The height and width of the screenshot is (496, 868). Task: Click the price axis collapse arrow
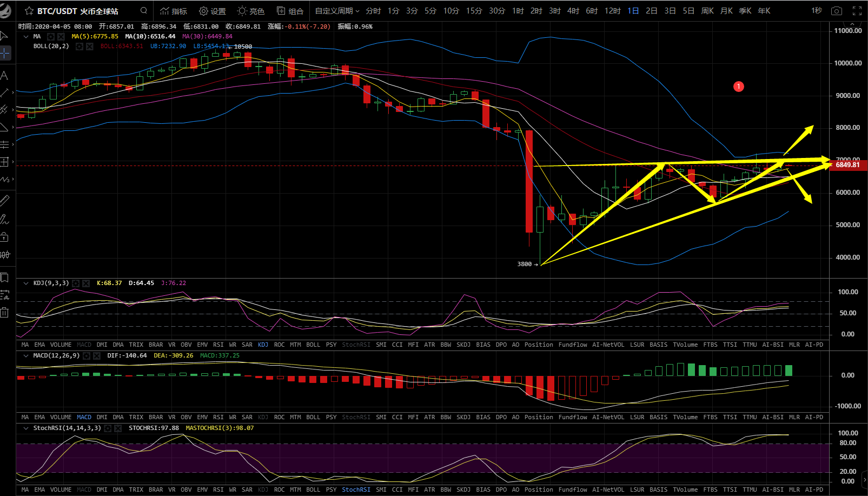[853, 24]
